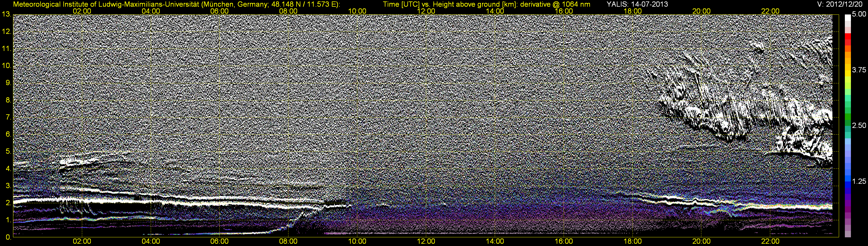Click the 22:00 label on the lower time axis
Viewport: 868px width, 246px height.
coord(770,241)
